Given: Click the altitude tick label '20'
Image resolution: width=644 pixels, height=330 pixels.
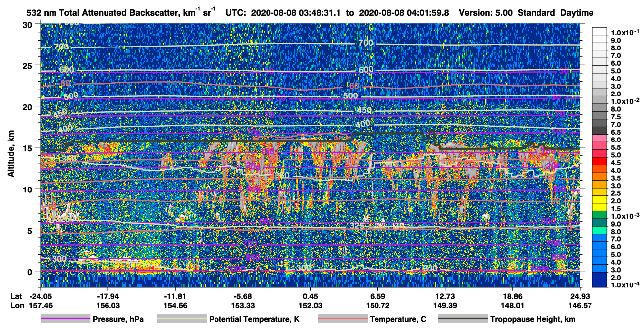Looking at the screenshot, I should pyautogui.click(x=29, y=106).
